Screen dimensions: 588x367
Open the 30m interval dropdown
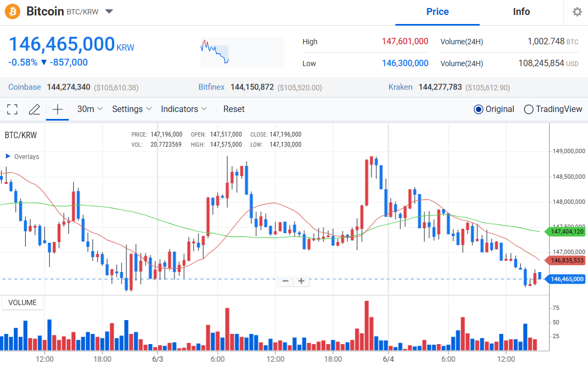(90, 109)
